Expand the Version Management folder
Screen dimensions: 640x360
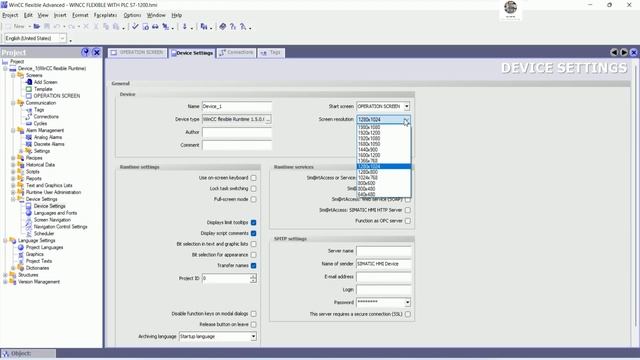click(5, 282)
